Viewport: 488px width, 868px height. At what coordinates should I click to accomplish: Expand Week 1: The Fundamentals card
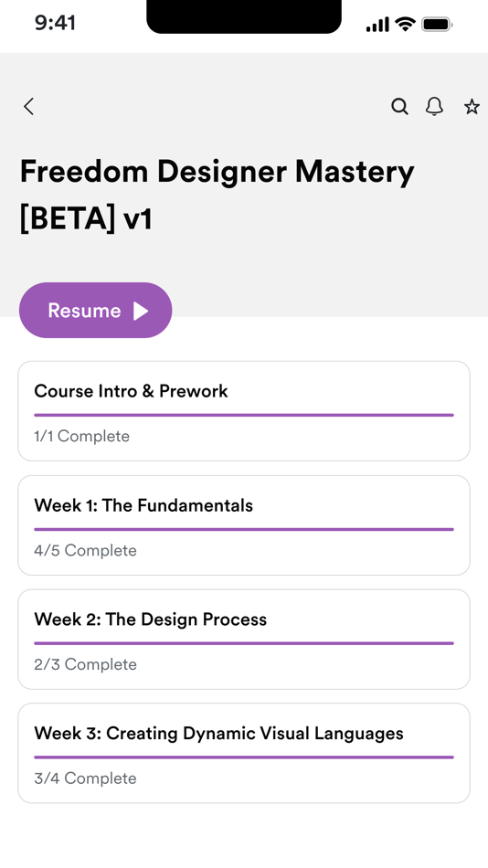pyautogui.click(x=244, y=525)
